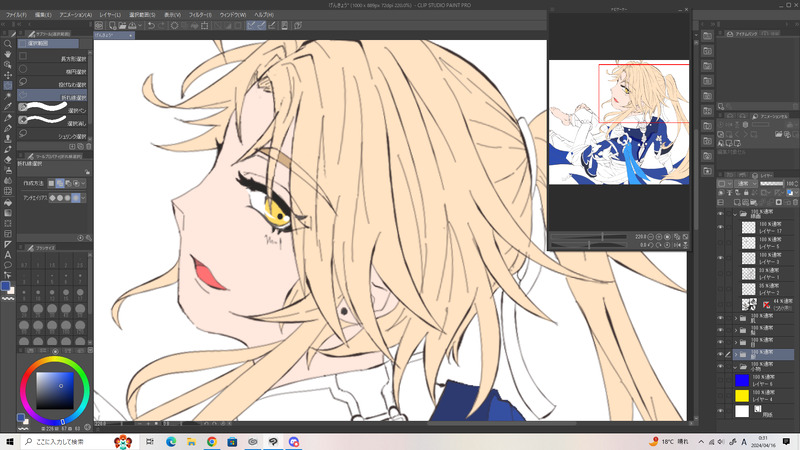The width and height of the screenshot is (800, 450).
Task: Click the Navigator preview thumbnail
Action: [619, 122]
